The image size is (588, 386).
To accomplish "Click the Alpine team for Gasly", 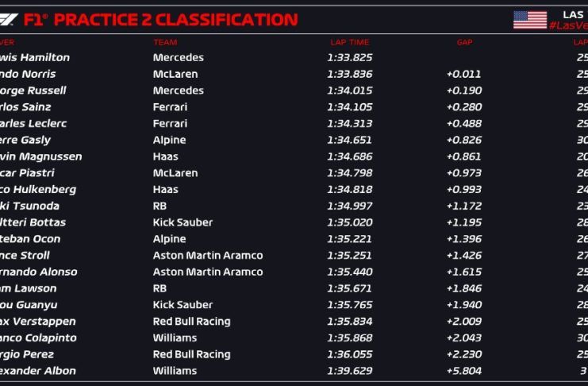I will [x=169, y=140].
